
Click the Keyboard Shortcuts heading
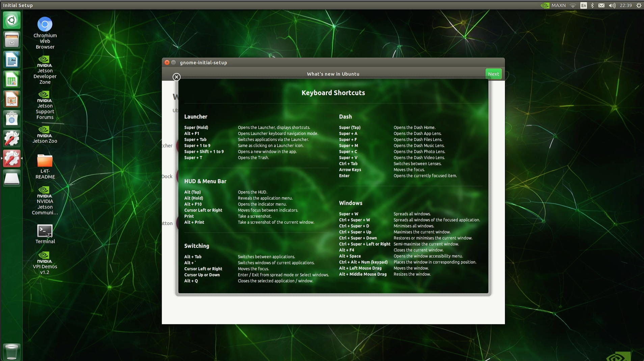coord(333,93)
